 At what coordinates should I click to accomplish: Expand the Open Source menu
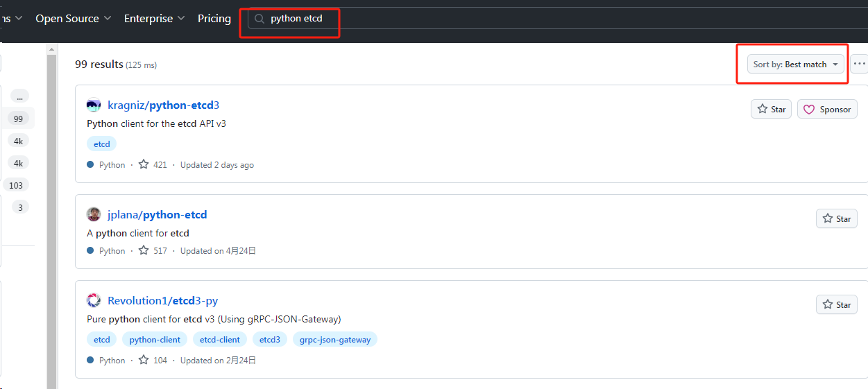(73, 19)
